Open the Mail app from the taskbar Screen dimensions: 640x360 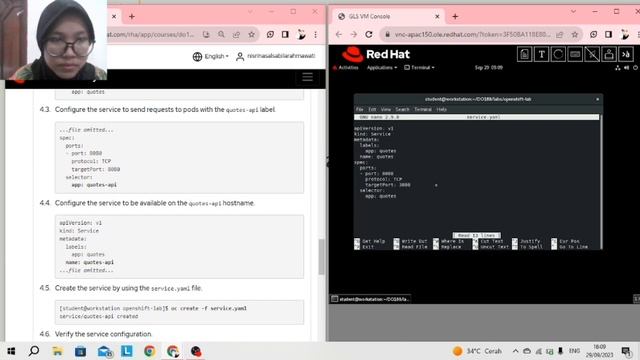click(x=104, y=351)
